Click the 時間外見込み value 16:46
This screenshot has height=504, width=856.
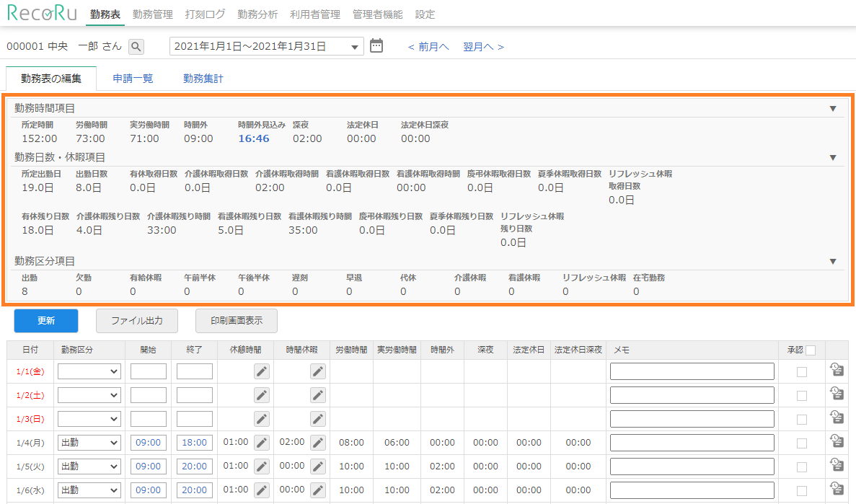(254, 138)
